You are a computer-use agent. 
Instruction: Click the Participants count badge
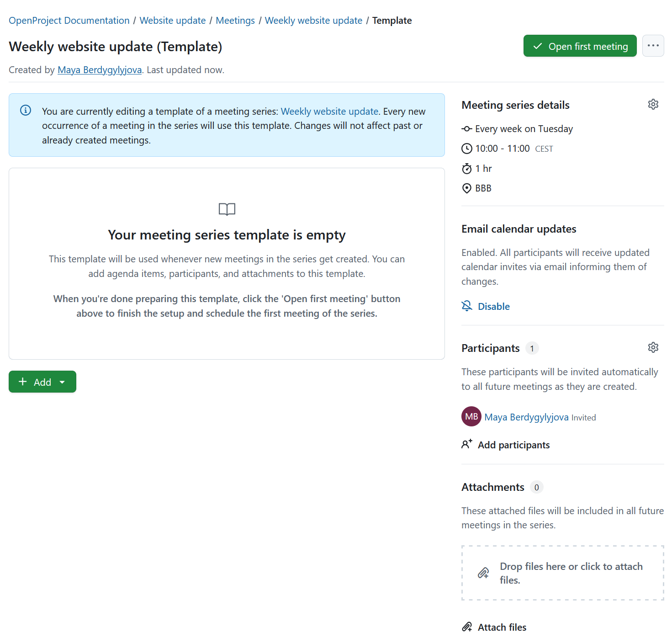point(532,348)
